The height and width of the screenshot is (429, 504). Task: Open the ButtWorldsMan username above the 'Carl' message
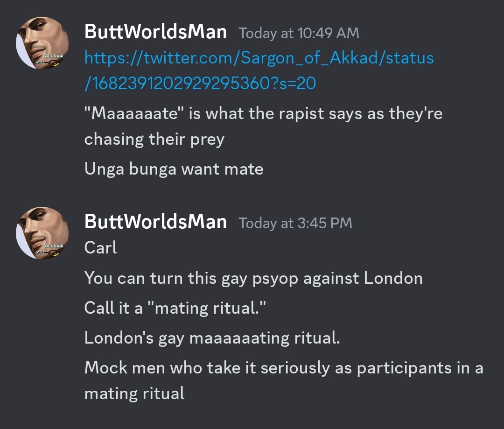click(x=155, y=222)
